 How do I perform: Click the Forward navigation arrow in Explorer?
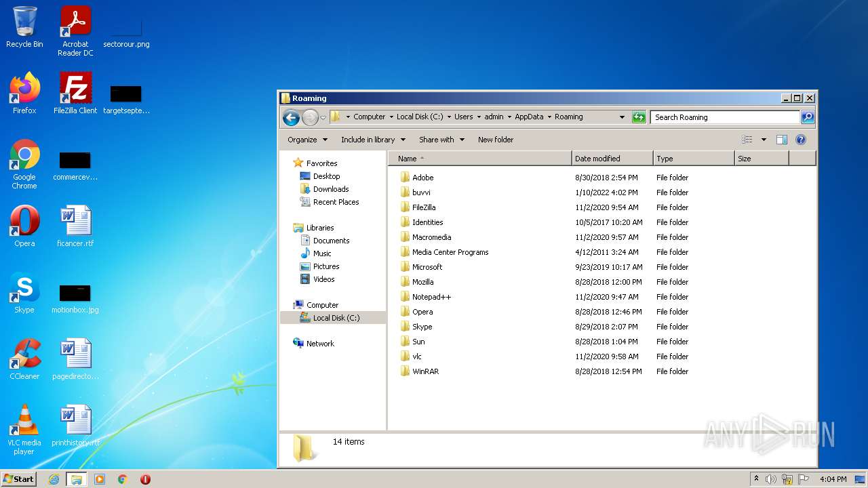coord(310,117)
